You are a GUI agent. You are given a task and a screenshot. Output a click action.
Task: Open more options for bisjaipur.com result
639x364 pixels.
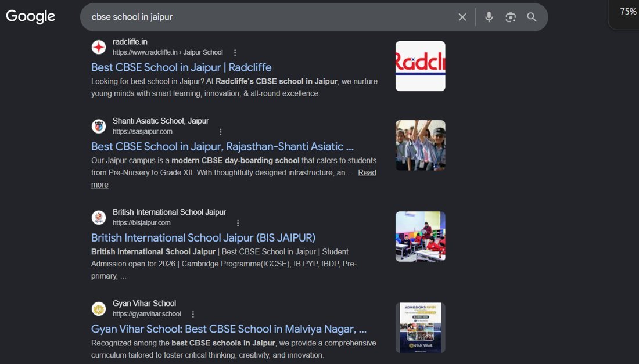point(238,223)
